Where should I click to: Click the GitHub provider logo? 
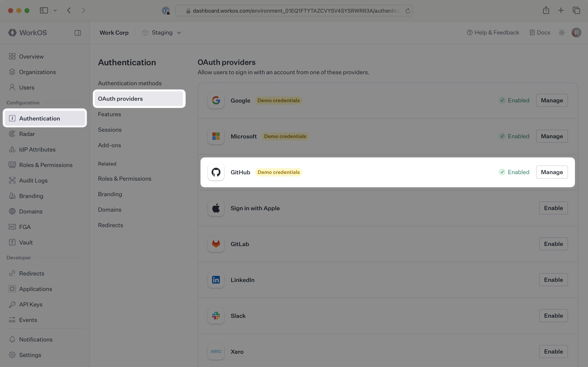click(x=216, y=172)
